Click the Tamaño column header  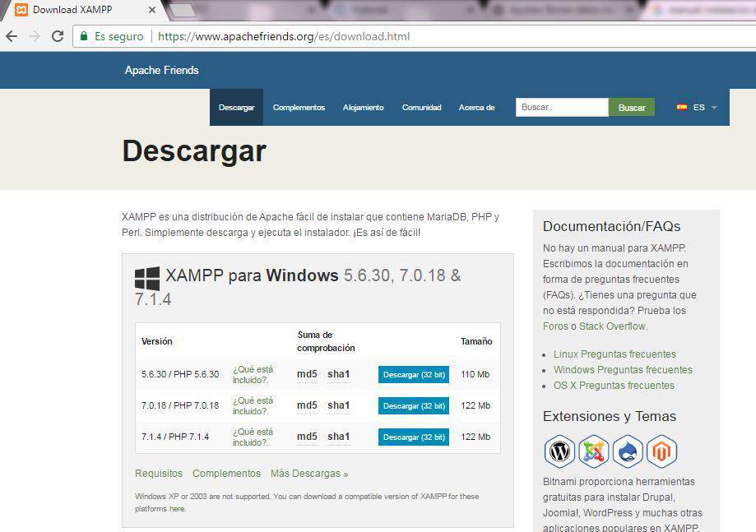tap(476, 341)
